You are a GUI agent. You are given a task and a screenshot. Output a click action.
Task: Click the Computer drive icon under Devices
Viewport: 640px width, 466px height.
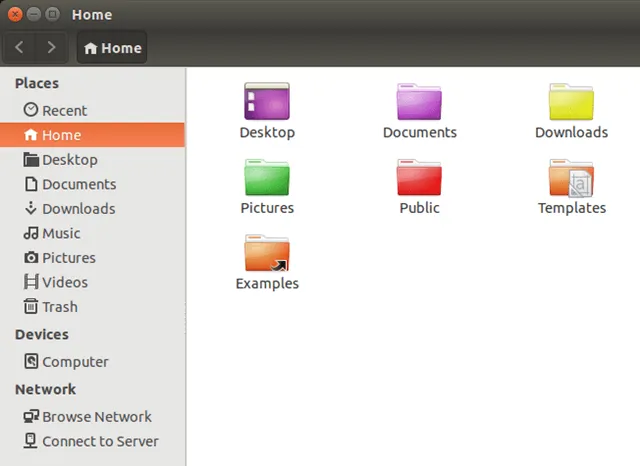pyautogui.click(x=31, y=361)
